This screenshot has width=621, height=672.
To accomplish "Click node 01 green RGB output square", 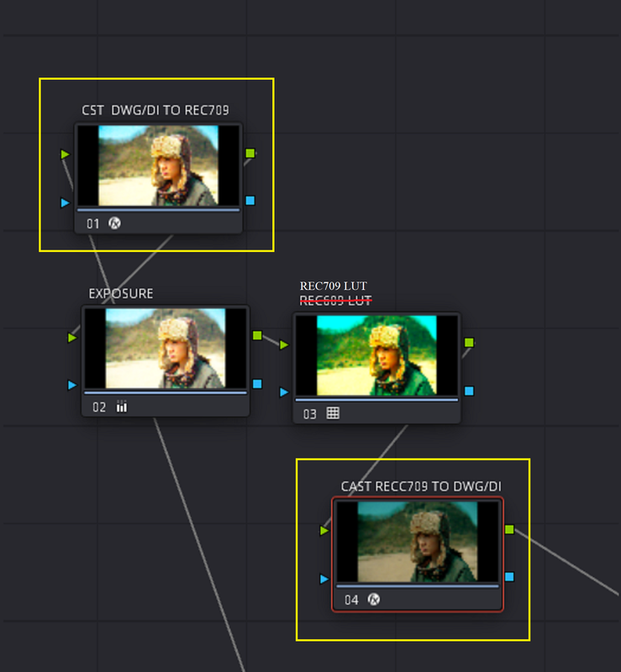I will 250,153.
